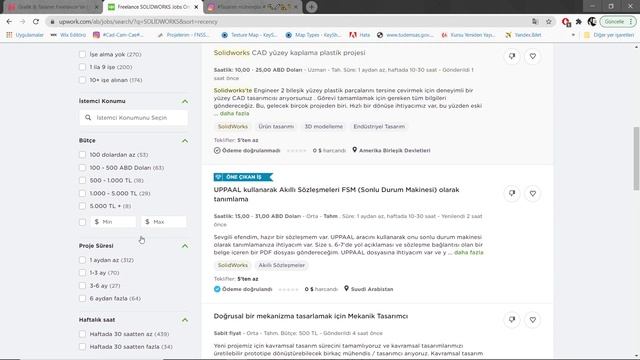640x360 pixels.
Task: Close the Freelance SOLIDWORKS Jobs tab
Action: [196, 7]
